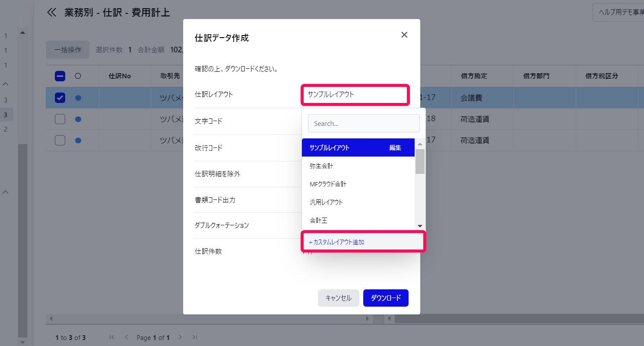Toggle the header select-all checkbox
This screenshot has width=644, height=346.
click(x=60, y=76)
